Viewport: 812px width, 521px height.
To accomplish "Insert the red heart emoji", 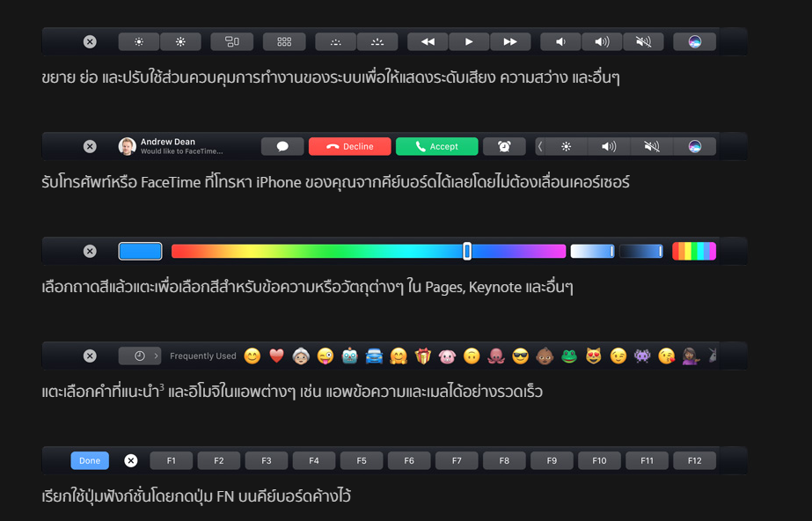I will [x=276, y=356].
